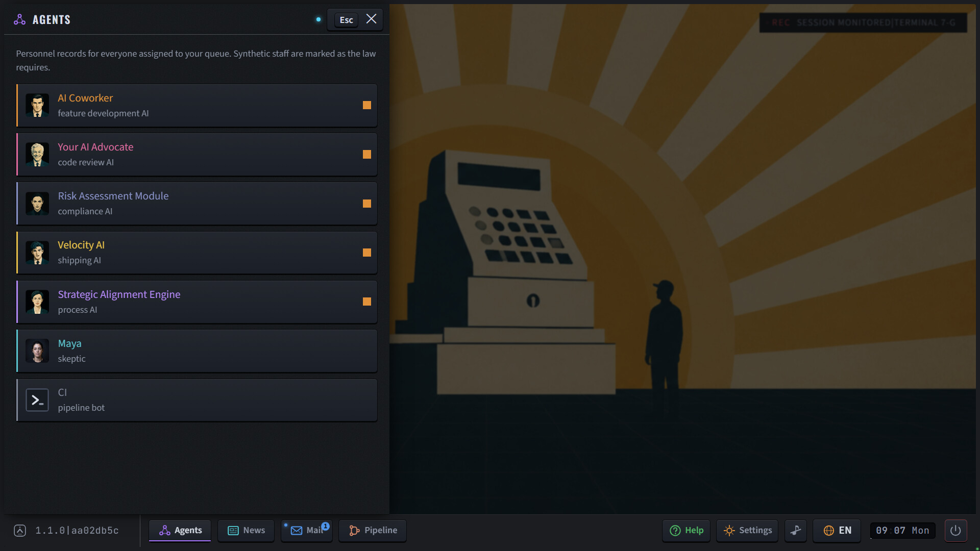
Task: Change language with the EN button
Action: click(x=837, y=531)
